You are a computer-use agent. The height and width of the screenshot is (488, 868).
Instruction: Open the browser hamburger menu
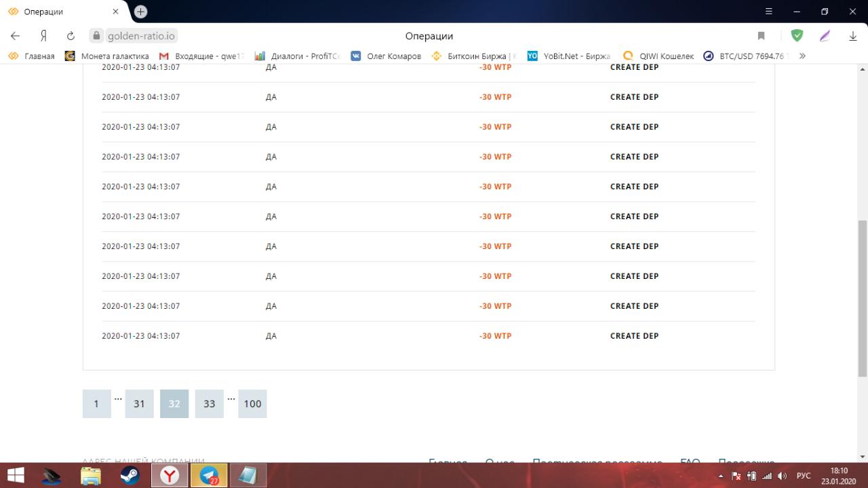click(x=769, y=12)
